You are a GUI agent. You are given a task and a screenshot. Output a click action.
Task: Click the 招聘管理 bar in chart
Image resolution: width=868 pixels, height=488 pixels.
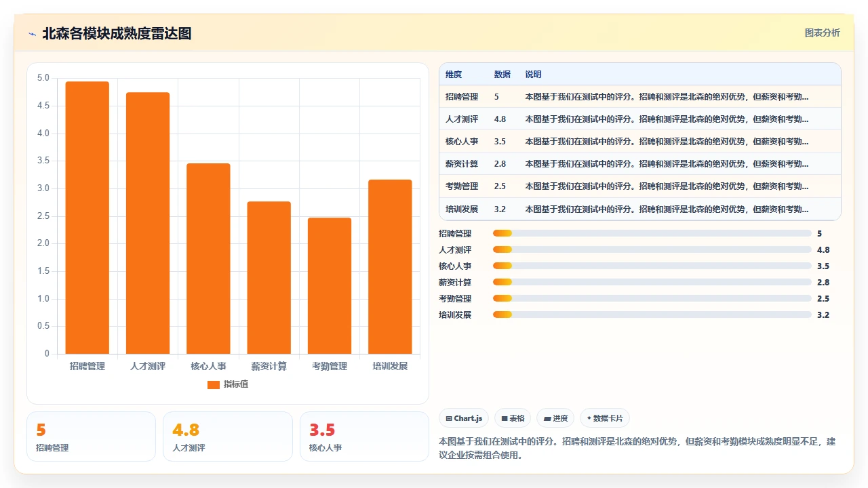click(87, 218)
